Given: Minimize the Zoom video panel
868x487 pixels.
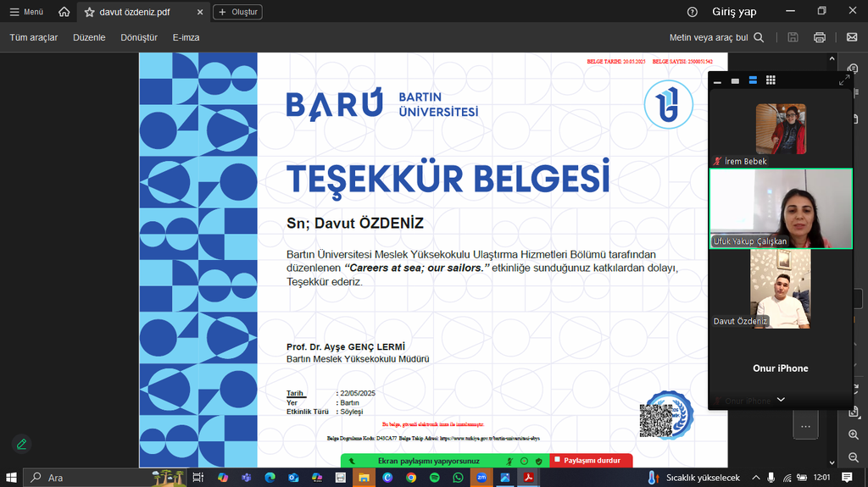Looking at the screenshot, I should tap(717, 80).
